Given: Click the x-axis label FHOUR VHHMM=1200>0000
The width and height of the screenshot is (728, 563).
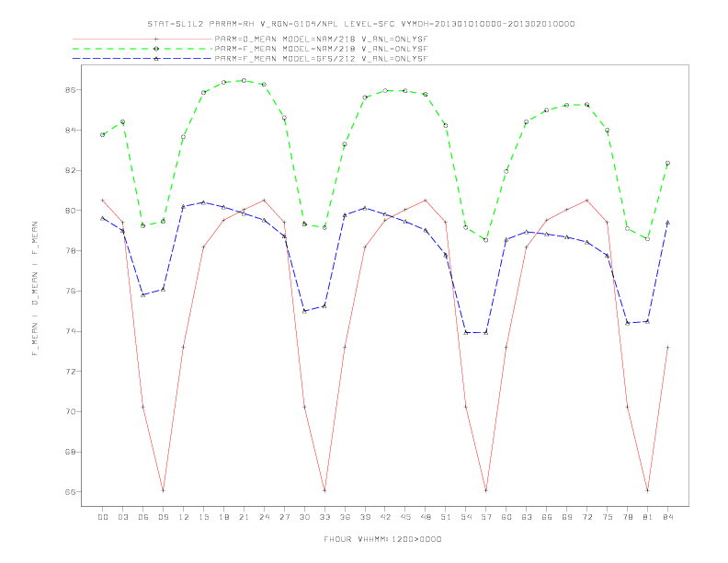Looking at the screenshot, I should click(x=382, y=539).
